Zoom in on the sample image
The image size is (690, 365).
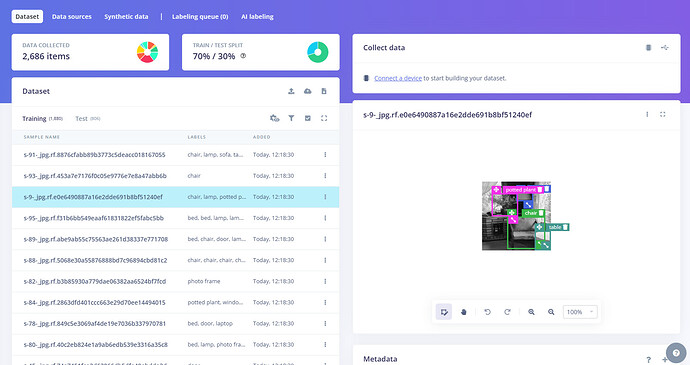click(x=531, y=312)
